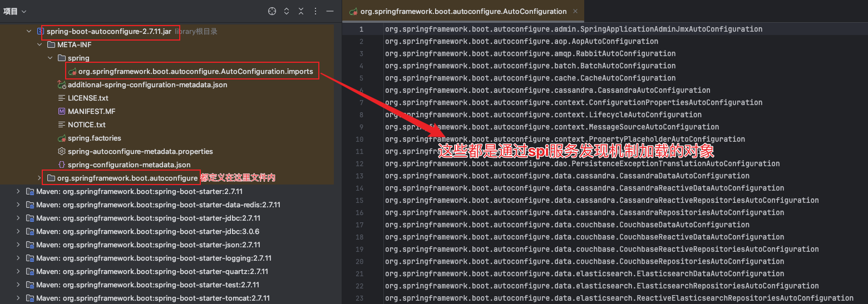Close the AutoConfiguration editor tab
868x304 pixels.
tap(575, 11)
